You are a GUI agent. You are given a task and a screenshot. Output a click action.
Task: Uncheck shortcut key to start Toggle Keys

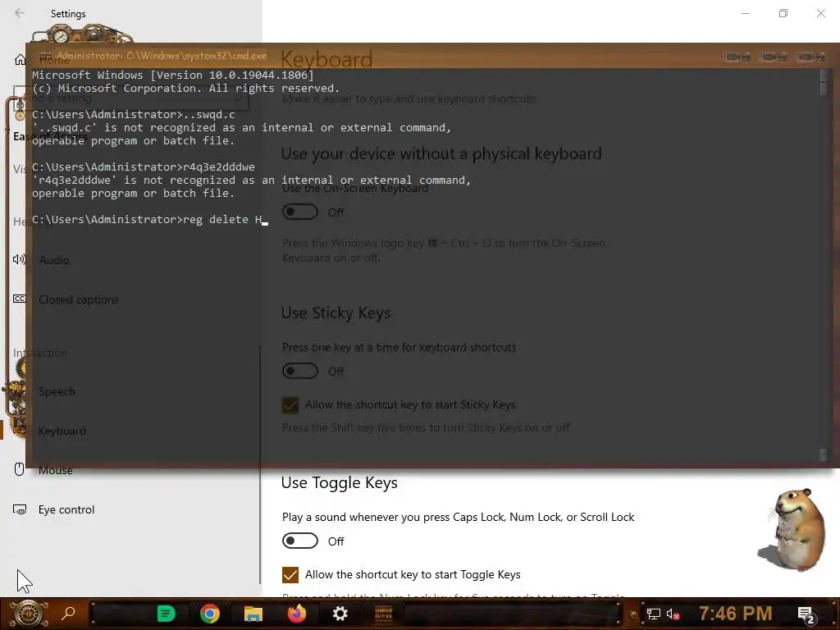pyautogui.click(x=290, y=575)
